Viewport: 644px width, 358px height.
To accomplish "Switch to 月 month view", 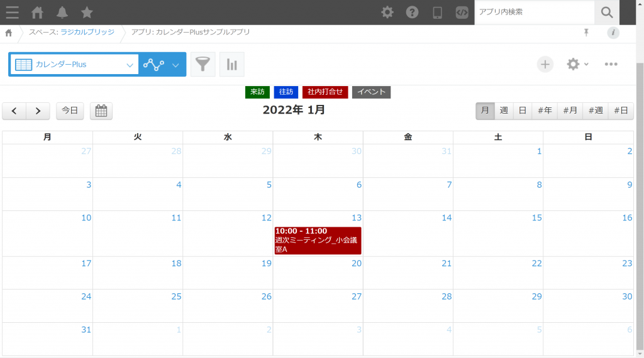I will tap(485, 111).
